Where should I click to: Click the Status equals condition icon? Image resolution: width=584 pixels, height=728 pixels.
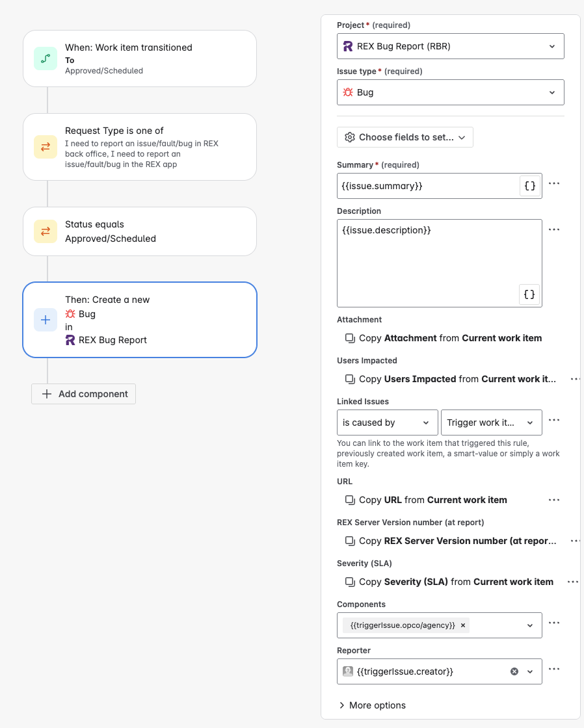tap(46, 231)
